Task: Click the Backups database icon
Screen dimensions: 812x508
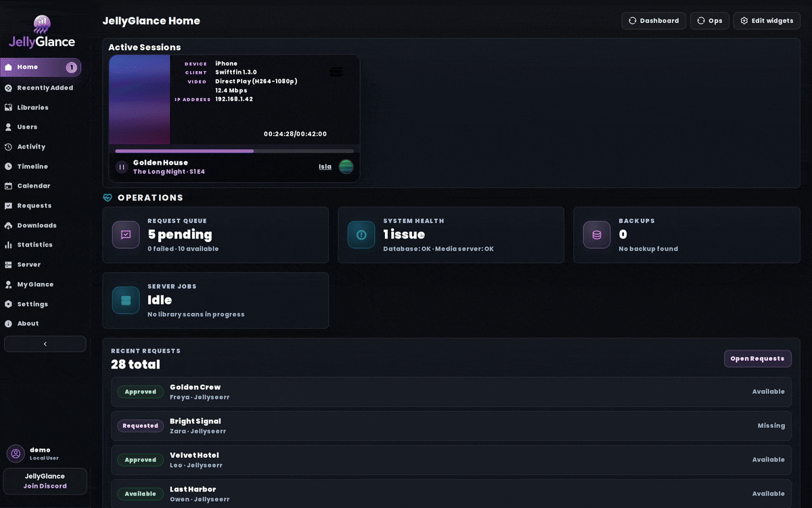Action: [597, 235]
